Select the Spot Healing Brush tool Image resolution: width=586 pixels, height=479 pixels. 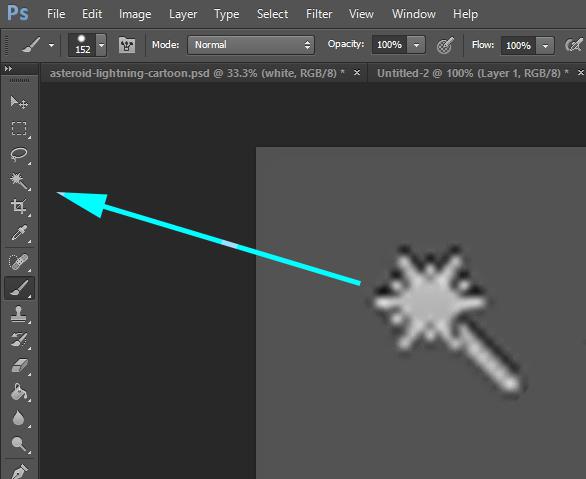(x=19, y=262)
